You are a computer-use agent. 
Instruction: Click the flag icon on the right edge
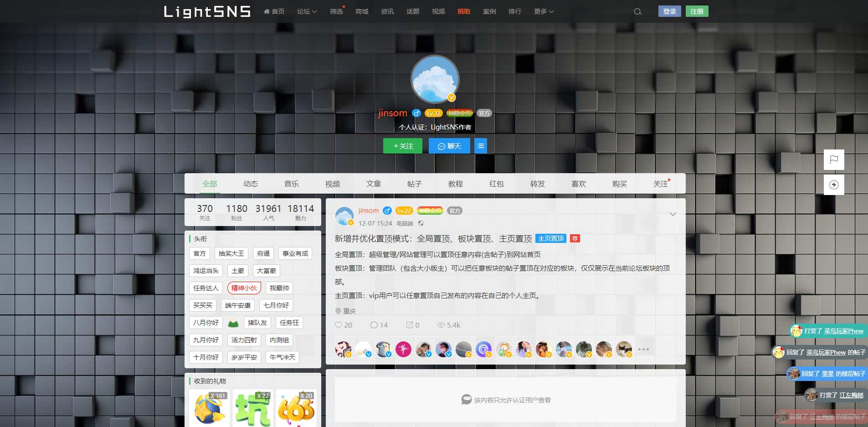coord(834,159)
